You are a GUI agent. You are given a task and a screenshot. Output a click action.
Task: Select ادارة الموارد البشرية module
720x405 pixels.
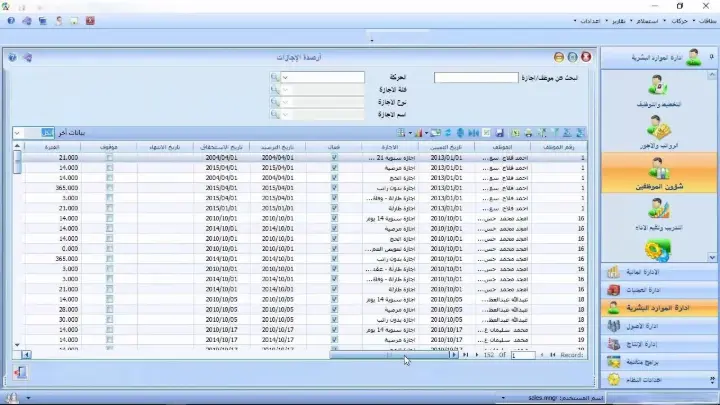click(658, 308)
